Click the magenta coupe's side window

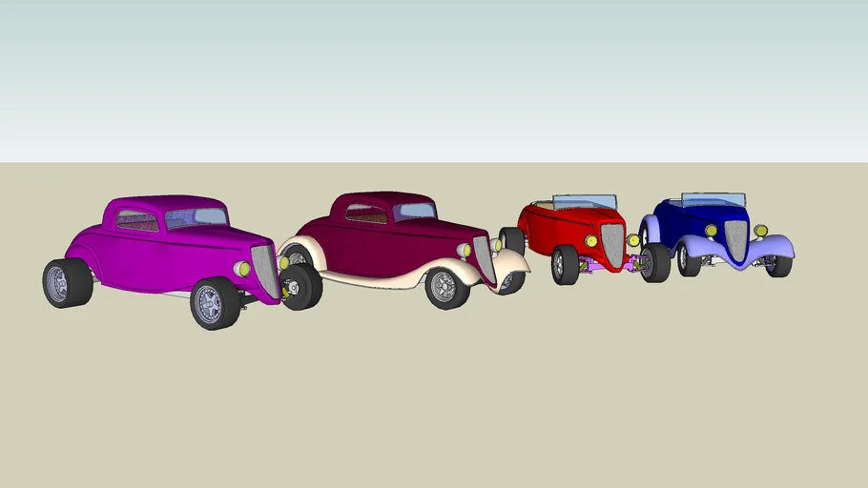[x=137, y=221]
